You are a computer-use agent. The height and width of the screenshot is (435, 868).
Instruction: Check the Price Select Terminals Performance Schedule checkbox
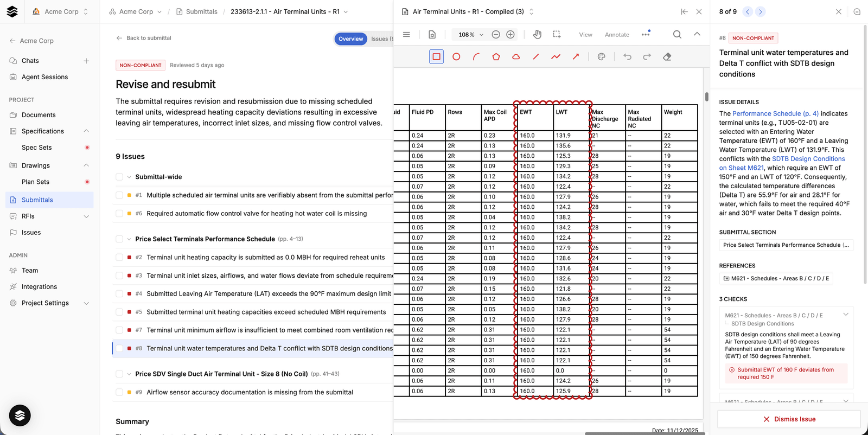click(119, 239)
